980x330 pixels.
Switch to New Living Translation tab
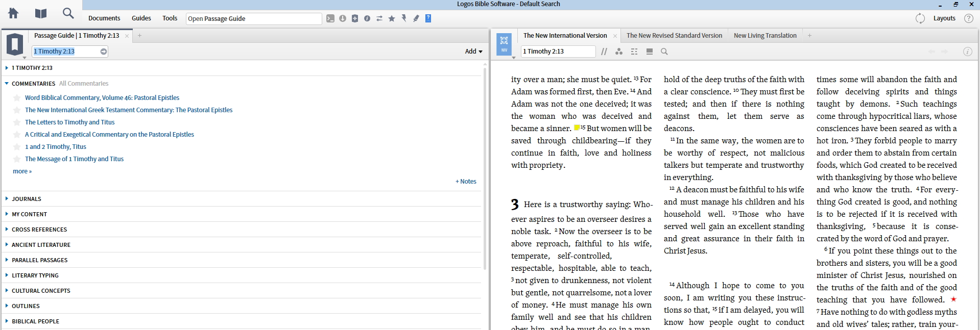(765, 36)
